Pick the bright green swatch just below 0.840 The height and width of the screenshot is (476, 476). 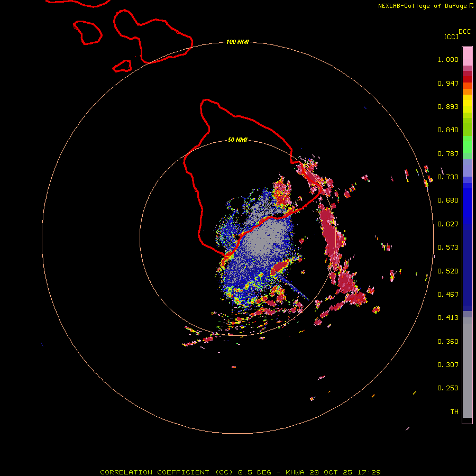[467, 144]
